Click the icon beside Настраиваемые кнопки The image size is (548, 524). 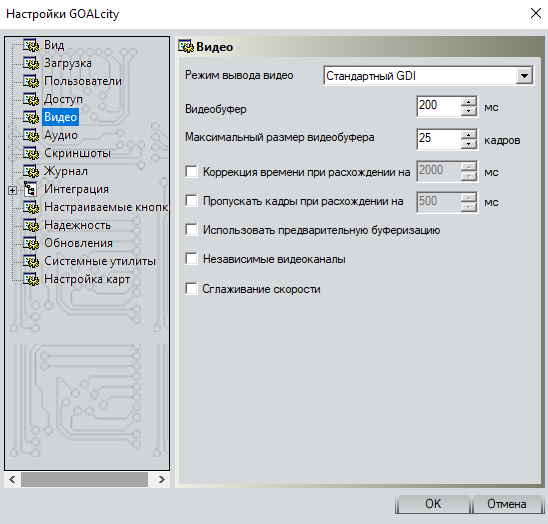pos(31,207)
